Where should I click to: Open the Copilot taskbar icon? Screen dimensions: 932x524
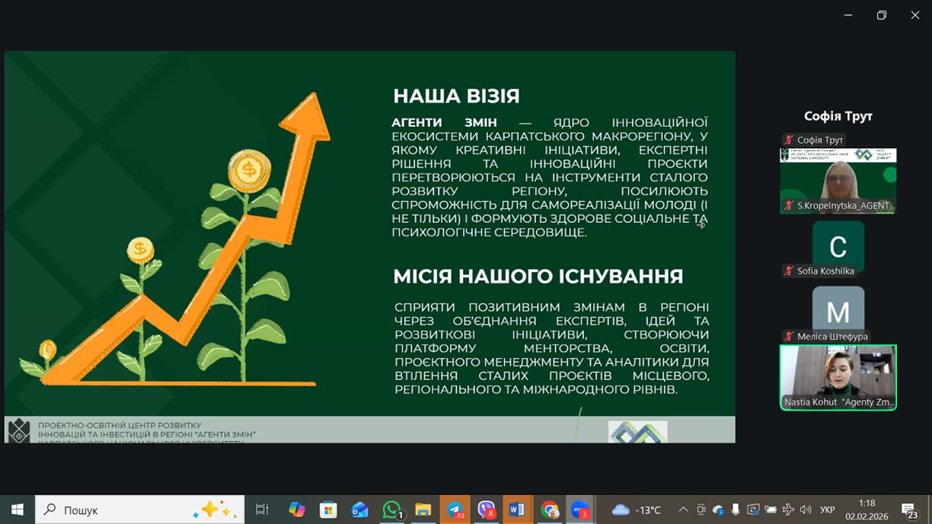click(x=297, y=510)
